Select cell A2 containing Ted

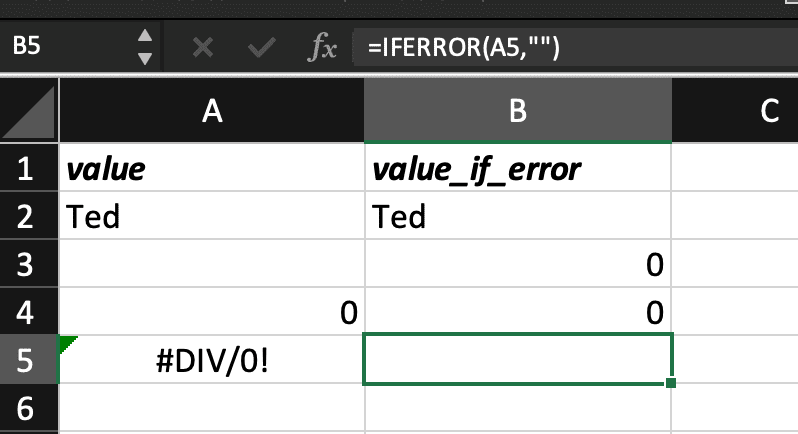pyautogui.click(x=211, y=216)
